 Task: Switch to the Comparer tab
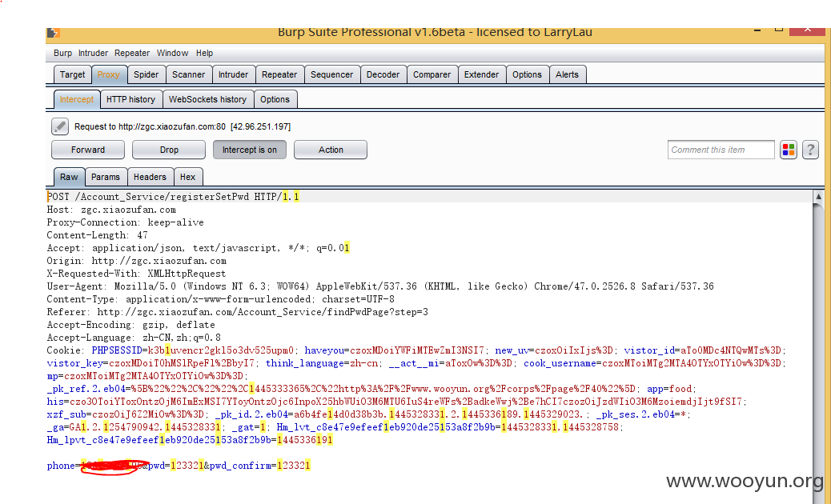(432, 74)
